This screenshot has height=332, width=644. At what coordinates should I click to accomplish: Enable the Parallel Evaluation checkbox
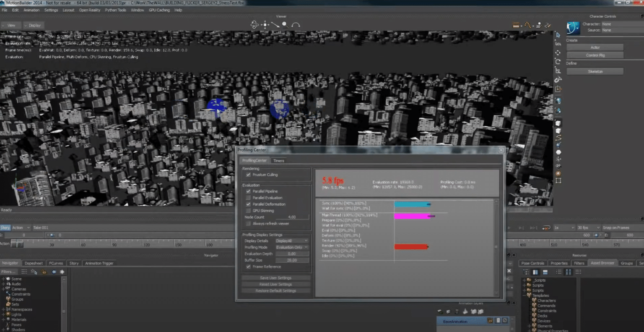(x=248, y=197)
